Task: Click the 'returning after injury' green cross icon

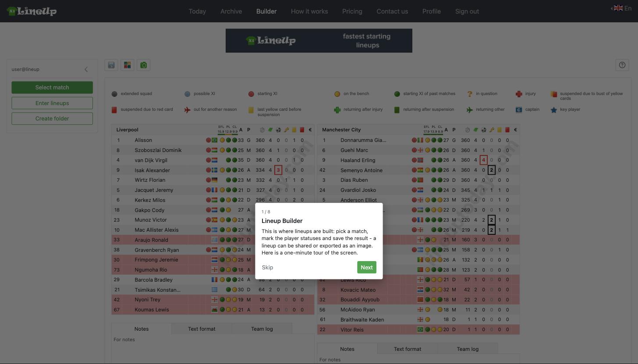Action: [x=337, y=110]
